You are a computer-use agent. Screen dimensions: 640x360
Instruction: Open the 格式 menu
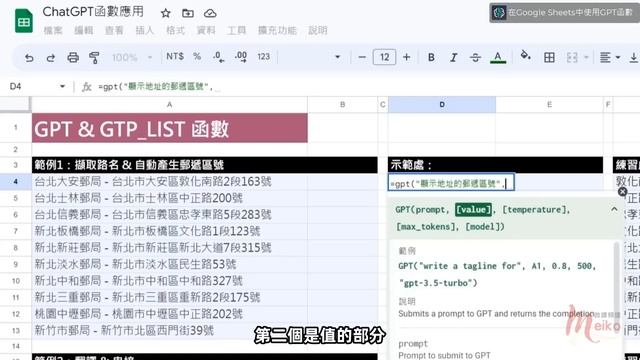coord(176,30)
